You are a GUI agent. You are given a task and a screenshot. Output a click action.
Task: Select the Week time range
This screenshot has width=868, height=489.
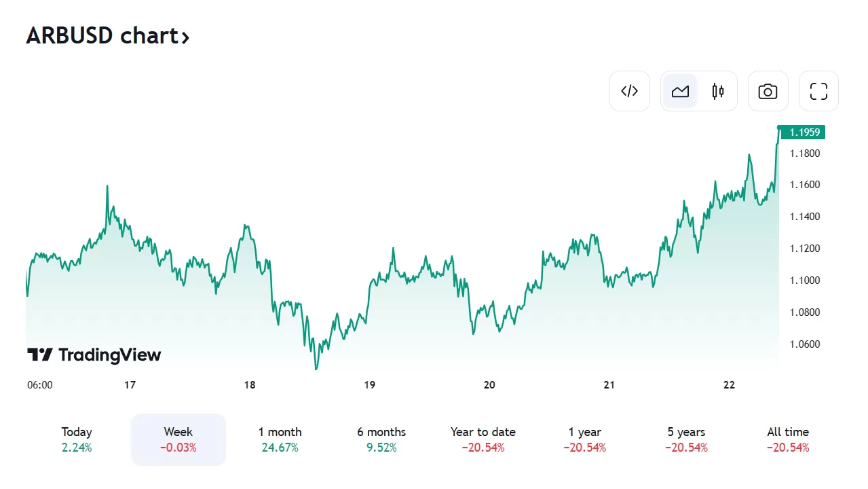click(178, 439)
